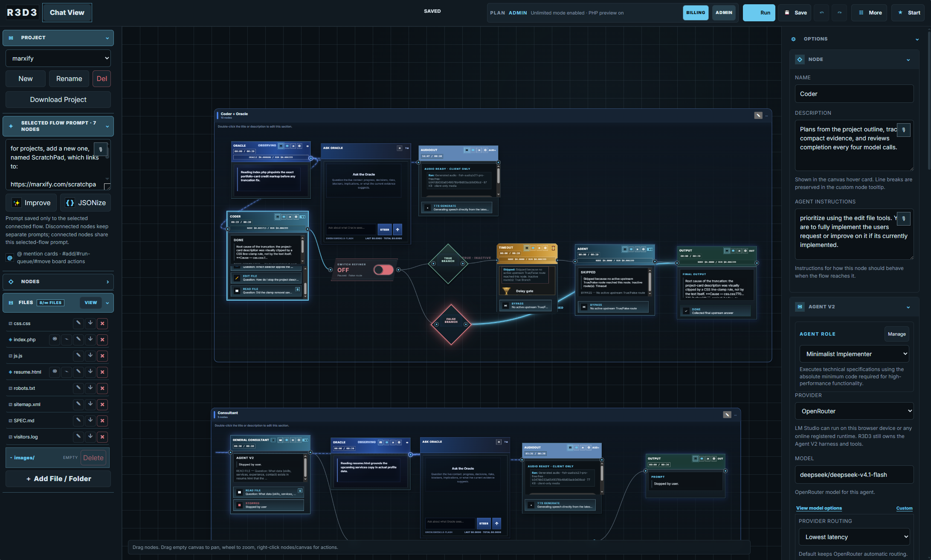
Task: Toggle the ADMIN plan button
Action: tap(724, 13)
